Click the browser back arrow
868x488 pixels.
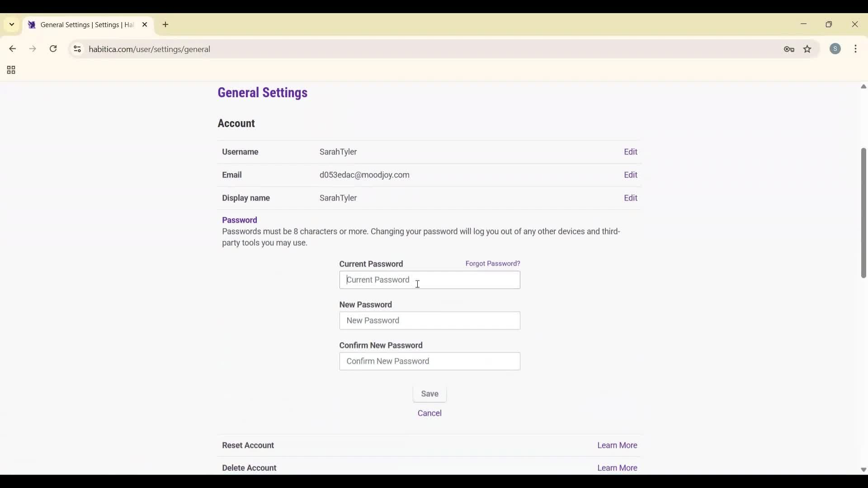coord(12,49)
